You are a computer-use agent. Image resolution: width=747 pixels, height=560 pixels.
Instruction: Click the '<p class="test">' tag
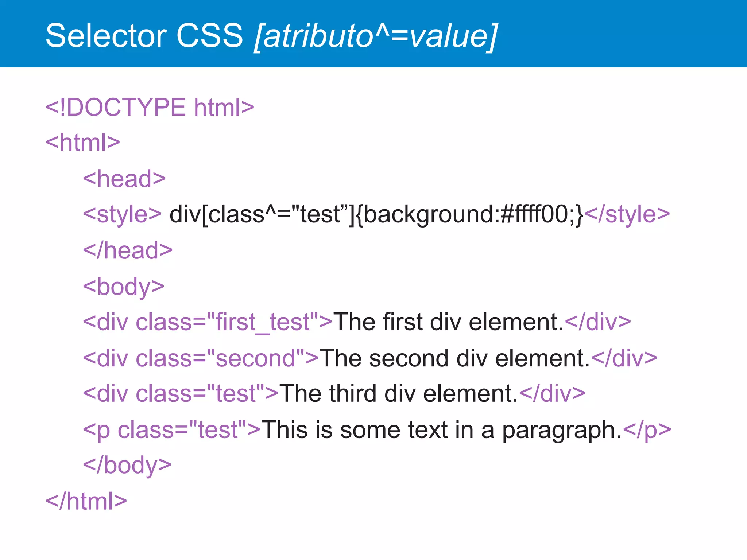(x=172, y=430)
